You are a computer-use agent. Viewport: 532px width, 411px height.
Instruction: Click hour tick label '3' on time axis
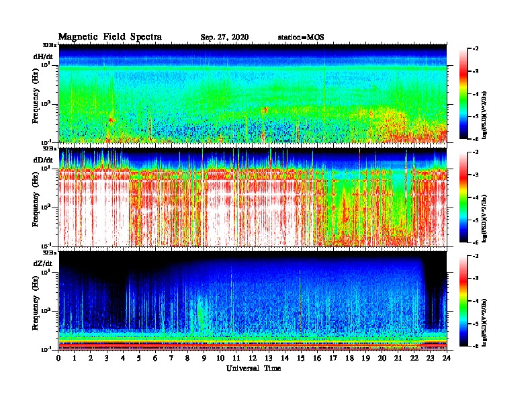pyautogui.click(x=107, y=358)
